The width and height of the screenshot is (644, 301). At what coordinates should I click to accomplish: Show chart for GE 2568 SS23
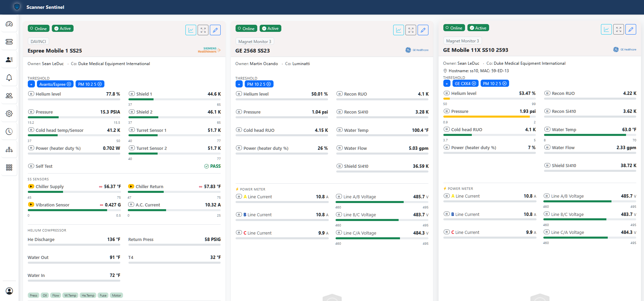[x=399, y=30]
